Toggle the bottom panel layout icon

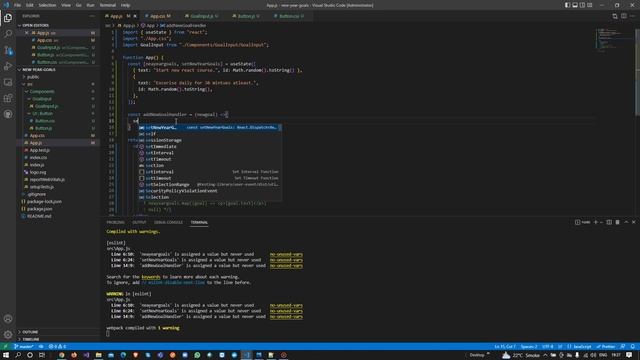(x=575, y=5)
